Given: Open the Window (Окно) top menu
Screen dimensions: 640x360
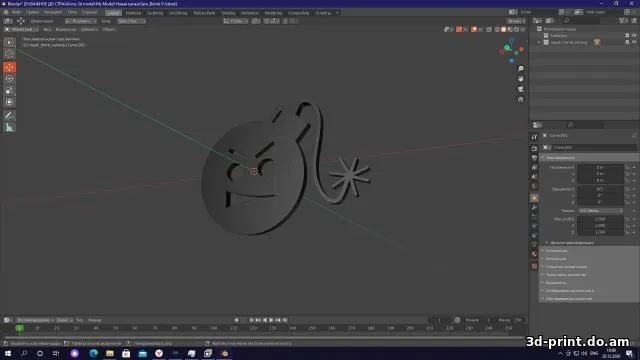Looking at the screenshot, I should [72, 12].
